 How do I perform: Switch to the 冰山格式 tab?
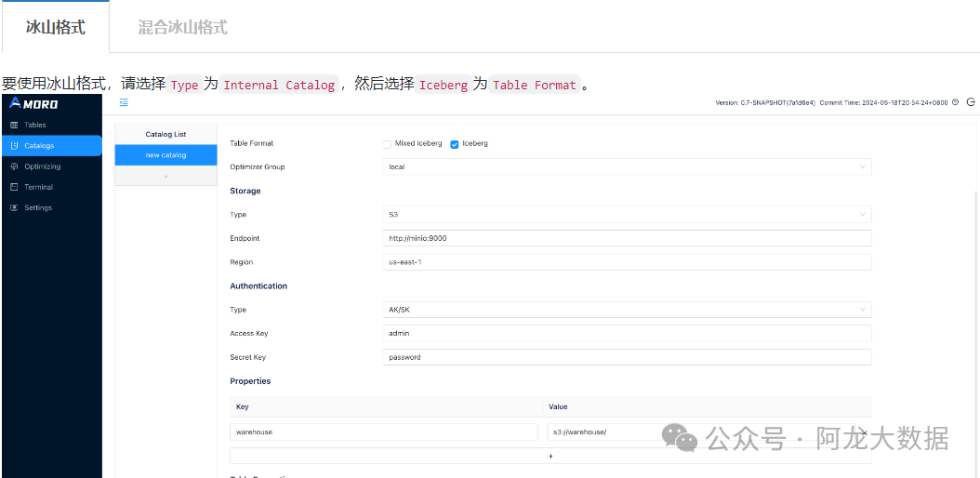pyautogui.click(x=56, y=27)
